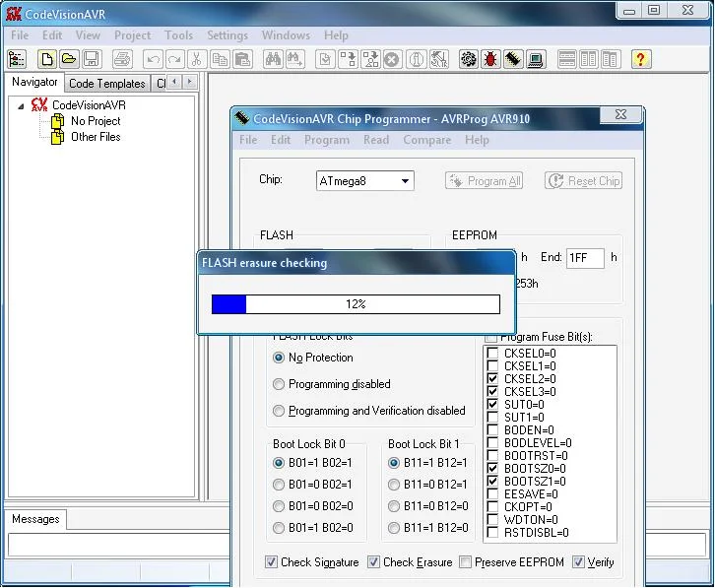Show project information icon
Image resolution: width=715 pixels, height=588 pixels.
click(x=416, y=59)
